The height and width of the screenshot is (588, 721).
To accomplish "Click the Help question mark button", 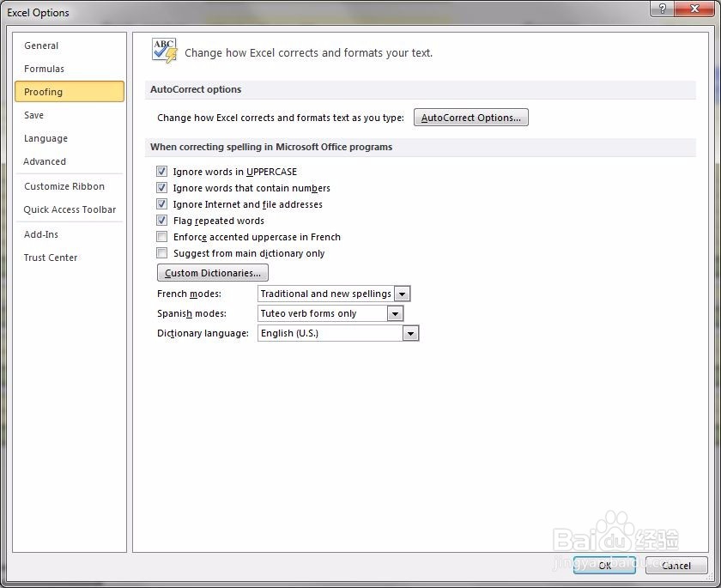I will coord(662,9).
